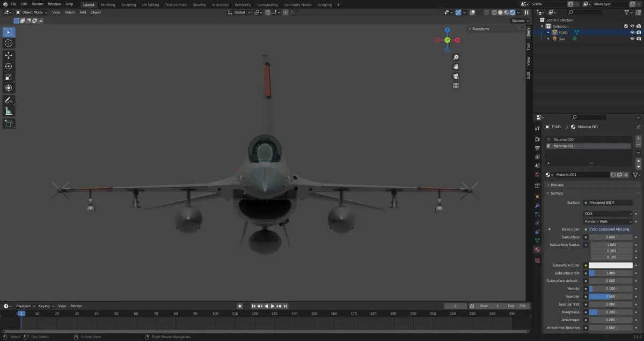Open the Render properties tab
The width and height of the screenshot is (644, 341).
(x=537, y=139)
